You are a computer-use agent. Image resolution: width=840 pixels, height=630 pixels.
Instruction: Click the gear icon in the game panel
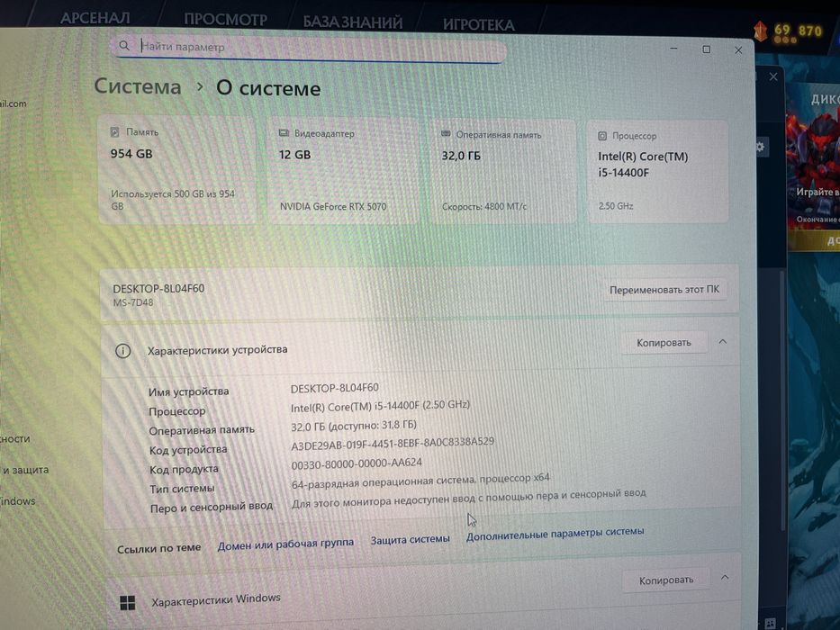click(x=761, y=146)
